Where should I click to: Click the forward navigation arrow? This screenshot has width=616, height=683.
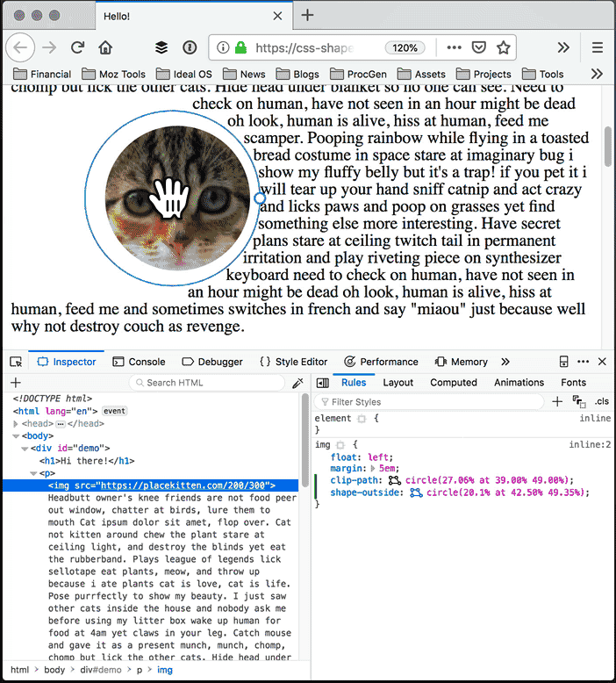50,47
